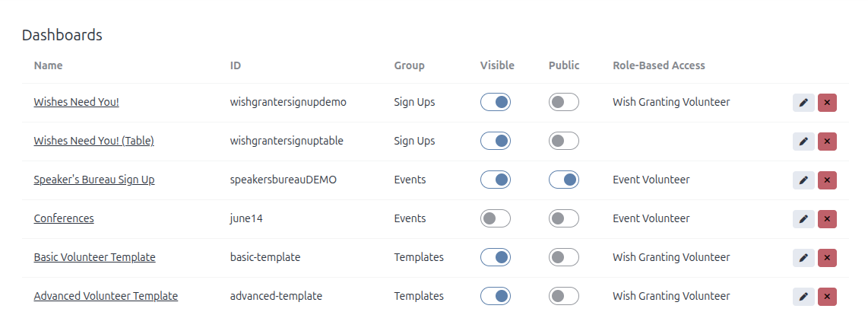Image resolution: width=868 pixels, height=315 pixels.
Task: Open the Wishes Need You! dashboard link
Action: coord(76,102)
